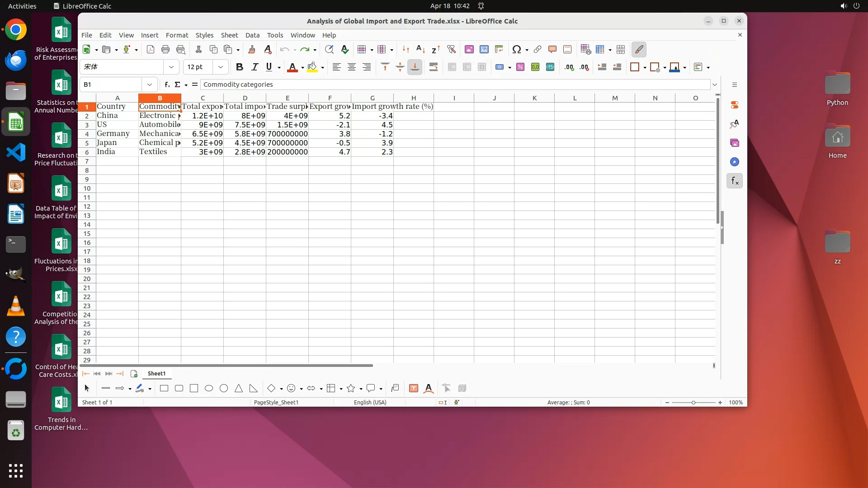
Task: Click the Insert Chart icon
Action: 484,49
